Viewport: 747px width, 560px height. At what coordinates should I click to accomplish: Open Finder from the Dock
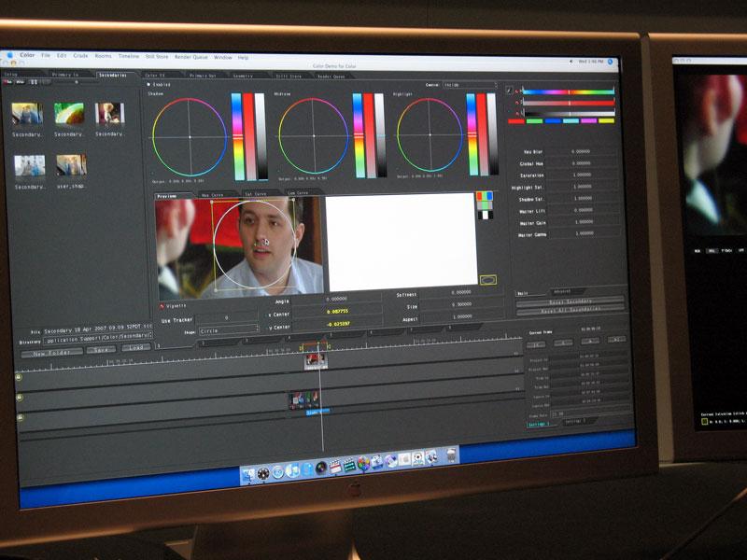[x=248, y=473]
